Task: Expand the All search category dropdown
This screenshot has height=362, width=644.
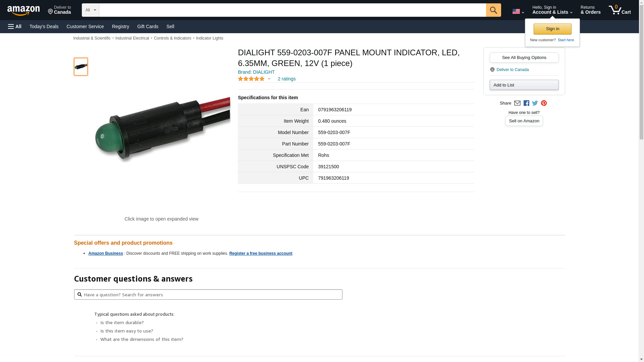Action: pos(91,10)
